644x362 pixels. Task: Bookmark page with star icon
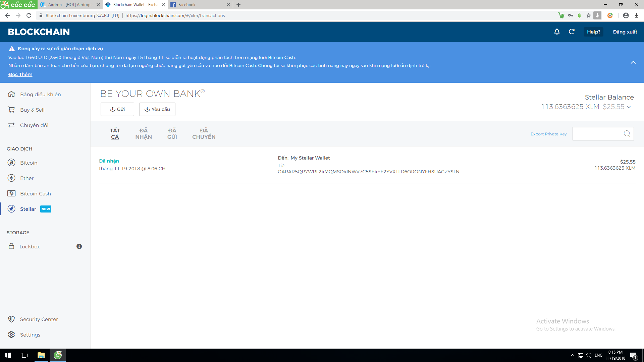(x=588, y=15)
